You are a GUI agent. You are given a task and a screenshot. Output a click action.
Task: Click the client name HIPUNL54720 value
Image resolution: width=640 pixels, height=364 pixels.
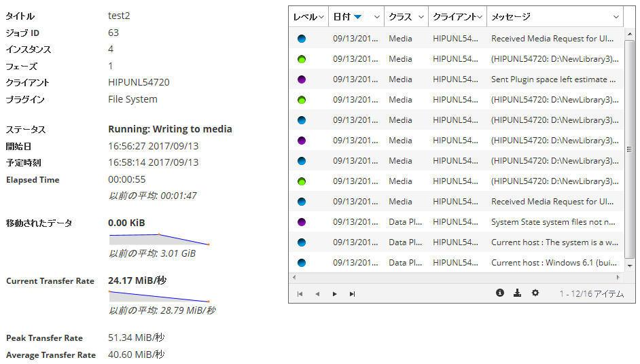139,82
